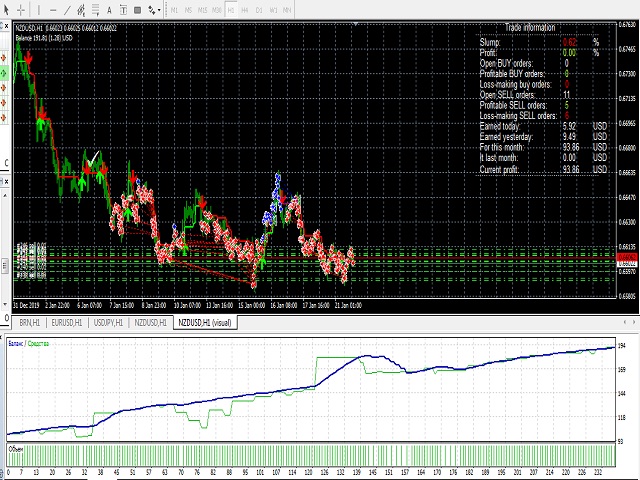Click the 'Earned today:' 5.92 value
Screen dimensions: 640x480
(569, 126)
